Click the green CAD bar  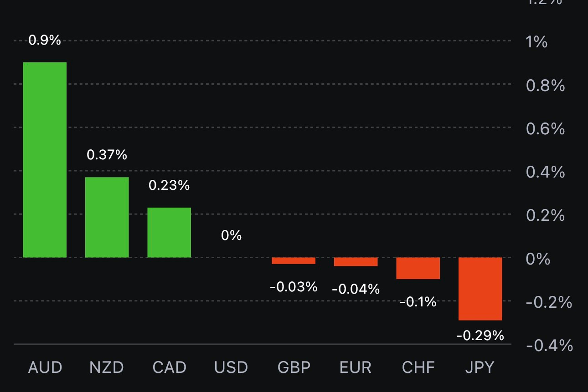pyautogui.click(x=169, y=232)
